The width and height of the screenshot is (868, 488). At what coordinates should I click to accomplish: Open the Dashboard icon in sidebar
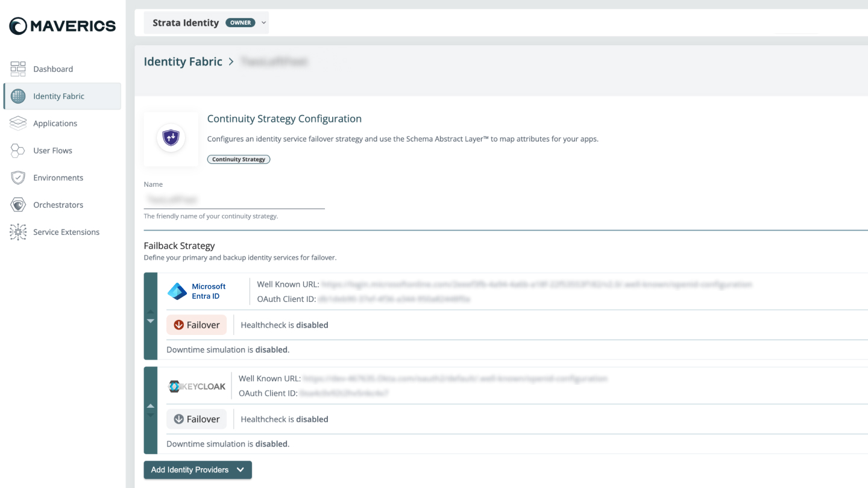pyautogui.click(x=18, y=69)
